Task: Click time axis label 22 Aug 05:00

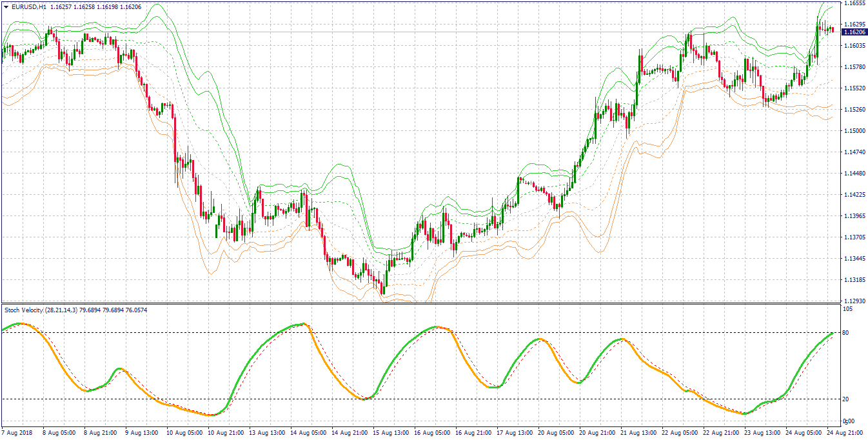Action: 680,434
